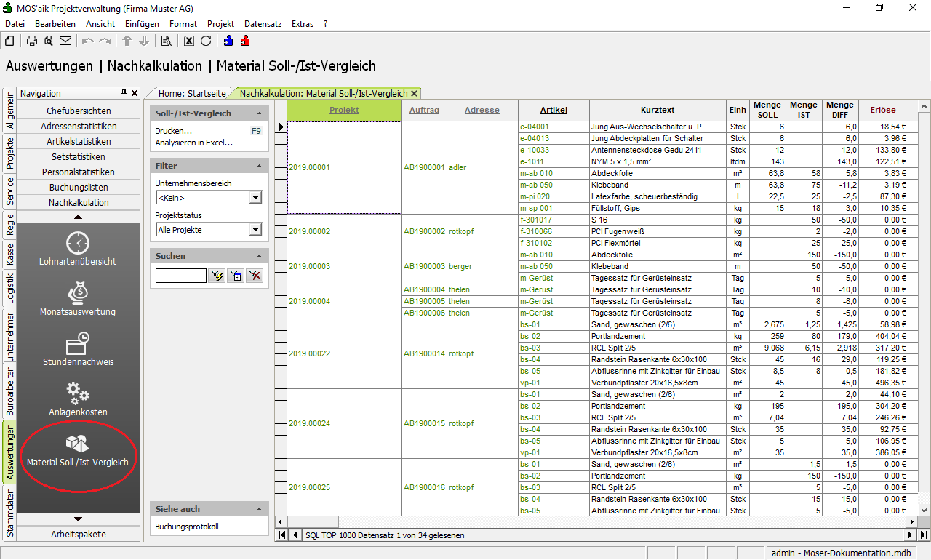The width and height of the screenshot is (931, 560).
Task: Apply quick filter with lightning funnel icon
Action: [x=216, y=275]
